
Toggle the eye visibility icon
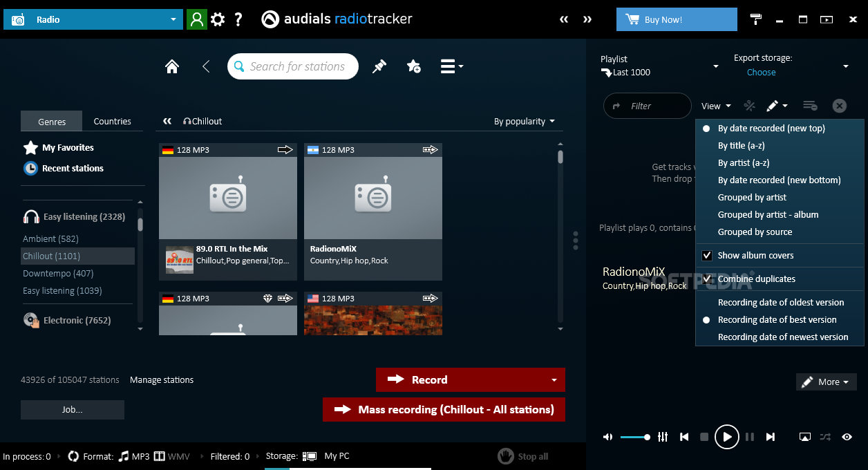click(847, 437)
